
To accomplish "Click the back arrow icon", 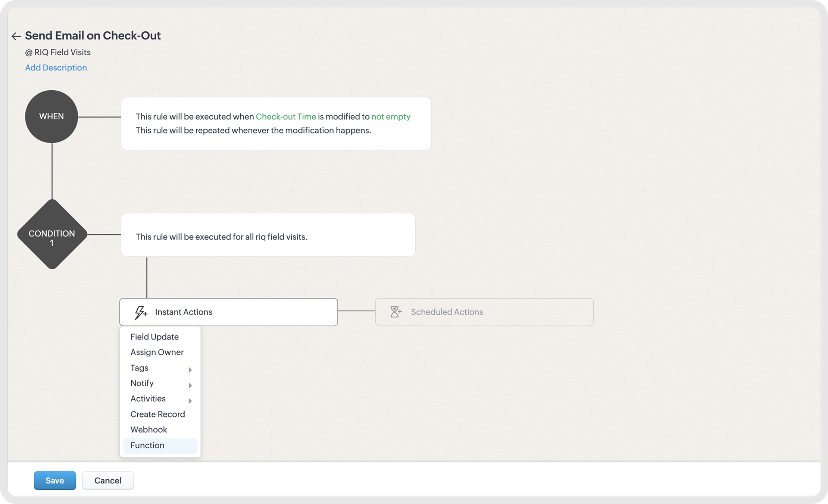I will point(16,36).
